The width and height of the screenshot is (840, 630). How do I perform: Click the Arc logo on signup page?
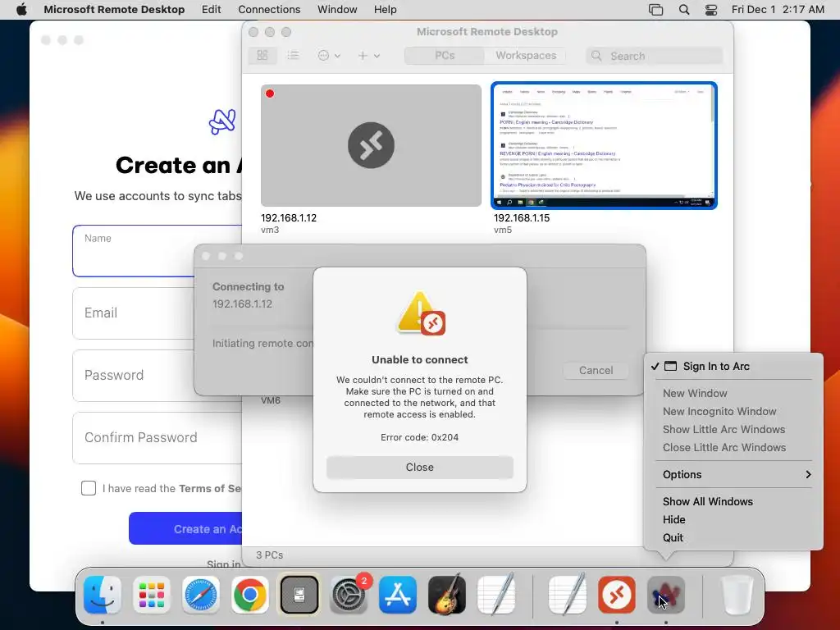pyautogui.click(x=222, y=121)
